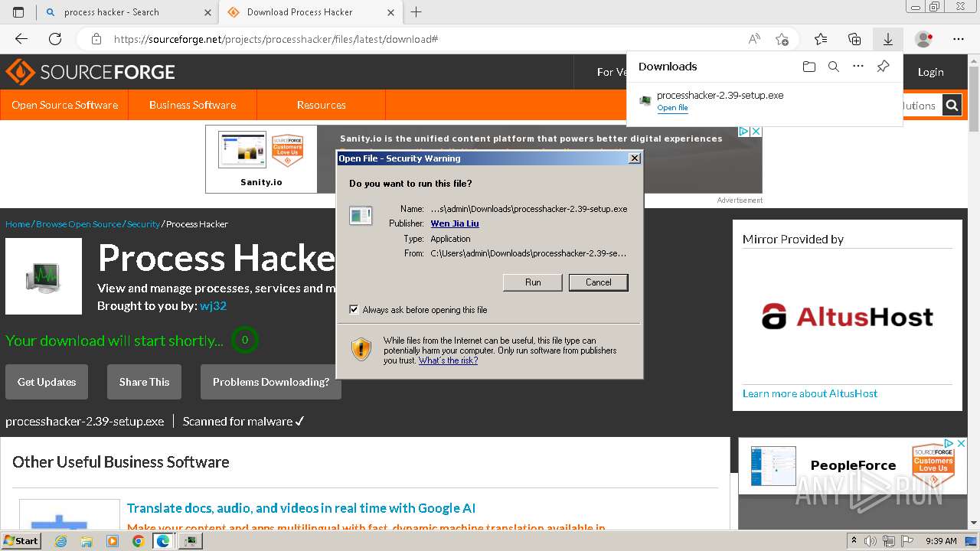Image resolution: width=980 pixels, height=551 pixels.
Task: Reload the page with the refresh icon
Action: 55,39
